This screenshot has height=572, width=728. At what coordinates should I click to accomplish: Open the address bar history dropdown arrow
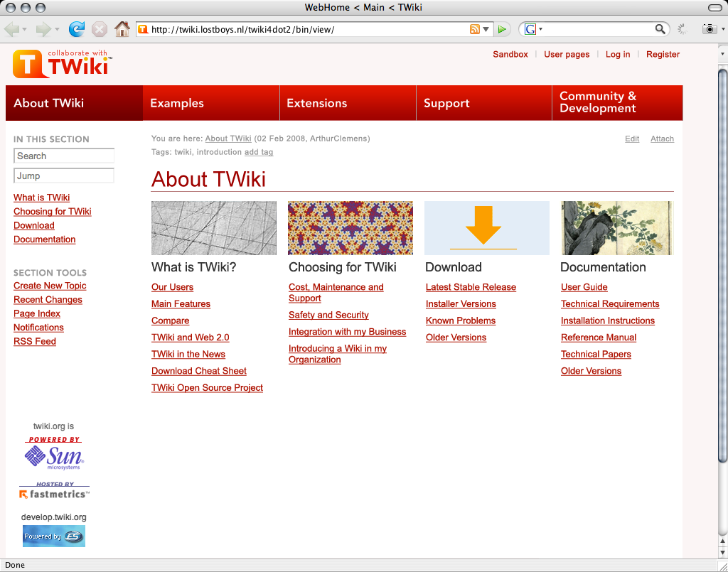coord(486,29)
